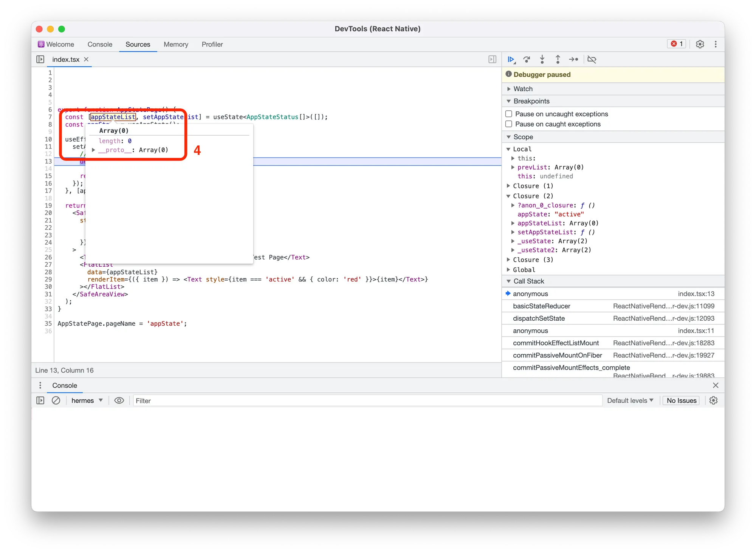
Task: Click the Step over function icon
Action: coord(527,59)
